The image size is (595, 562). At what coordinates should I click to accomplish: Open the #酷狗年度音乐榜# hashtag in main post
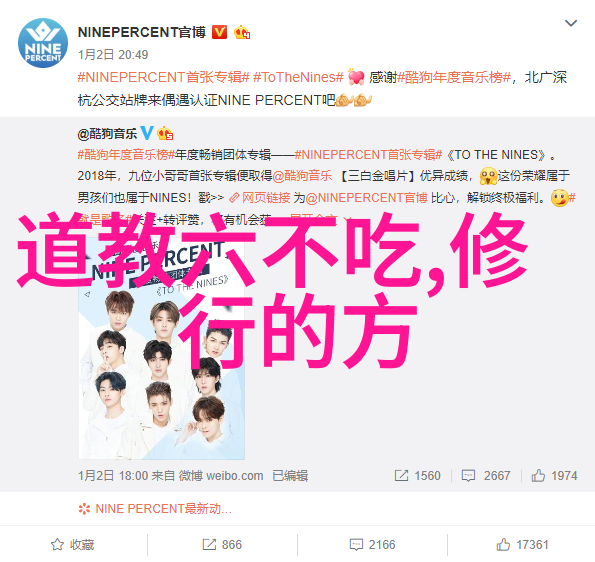454,77
